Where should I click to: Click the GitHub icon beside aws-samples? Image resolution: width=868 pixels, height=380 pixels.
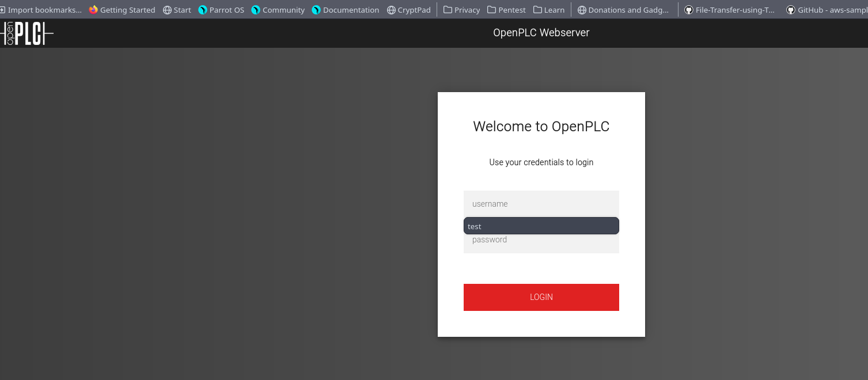pyautogui.click(x=791, y=10)
